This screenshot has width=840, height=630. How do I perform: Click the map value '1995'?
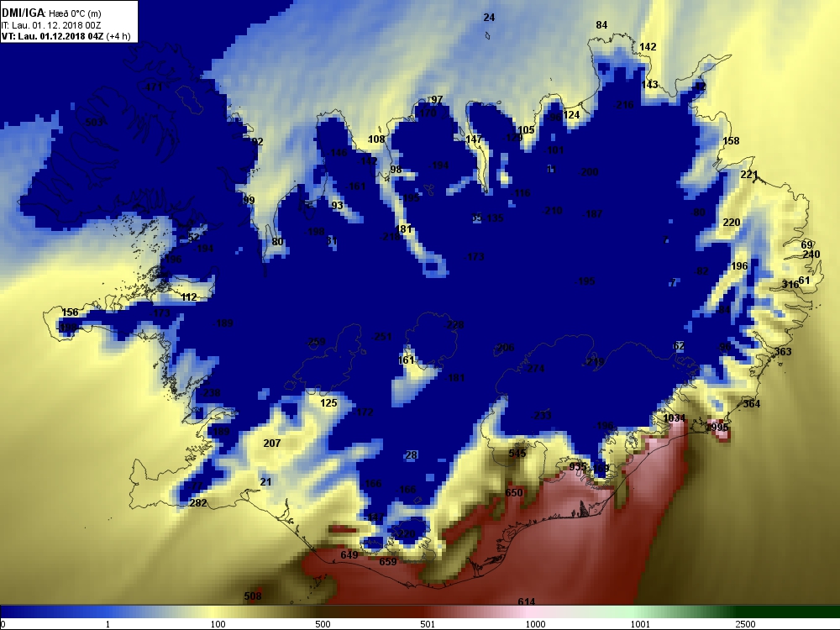pyautogui.click(x=717, y=428)
